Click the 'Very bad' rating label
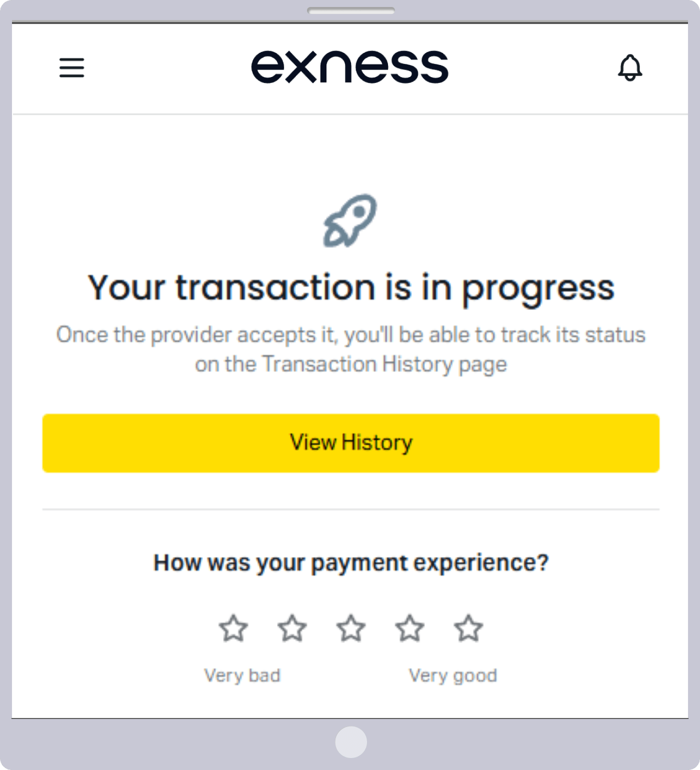 coord(242,675)
